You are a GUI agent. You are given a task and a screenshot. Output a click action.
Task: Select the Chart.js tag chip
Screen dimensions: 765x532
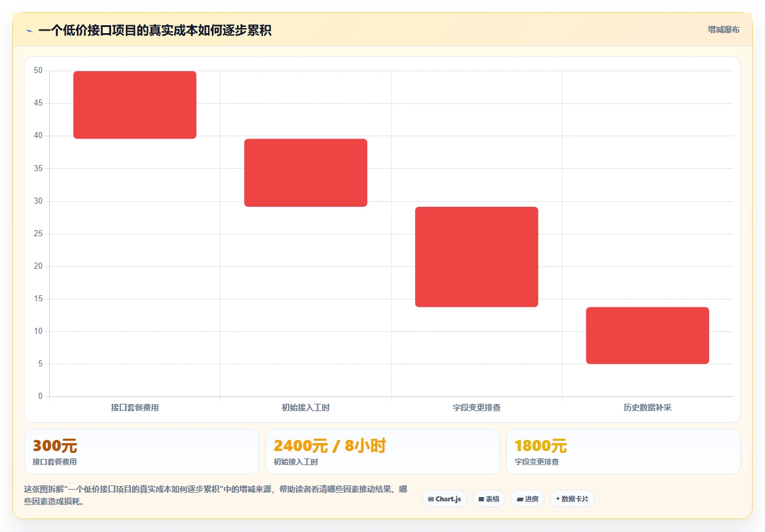(445, 499)
